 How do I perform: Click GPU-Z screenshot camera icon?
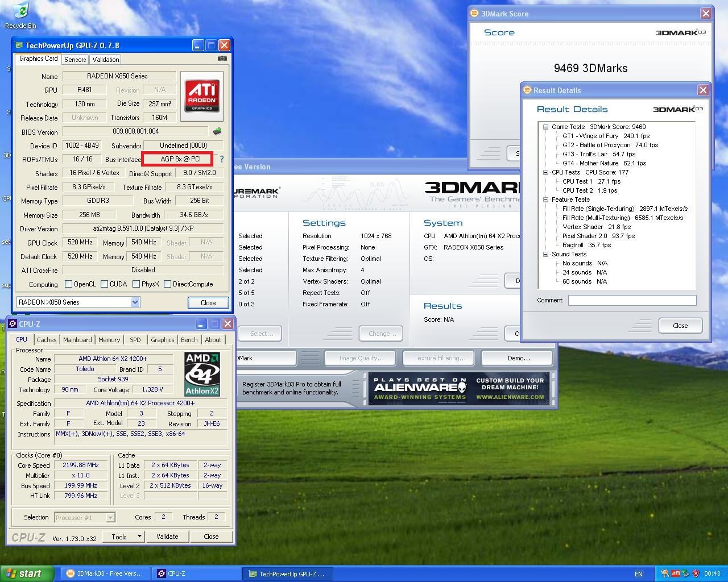tap(222, 59)
